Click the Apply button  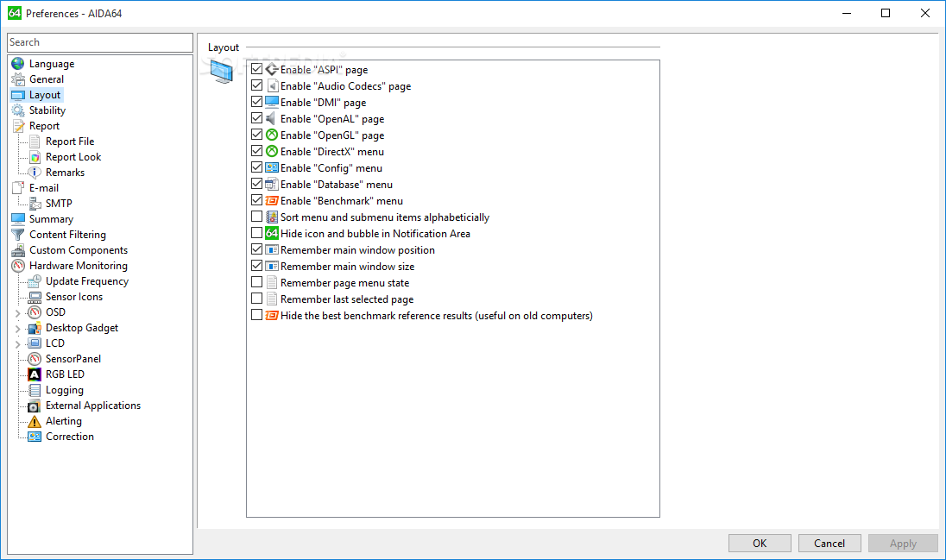[x=903, y=543]
